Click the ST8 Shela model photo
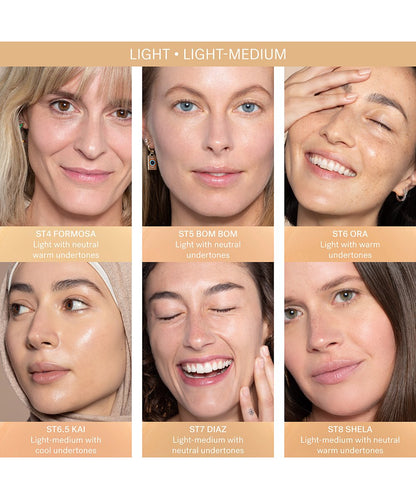The width and height of the screenshot is (416, 499). [350, 342]
